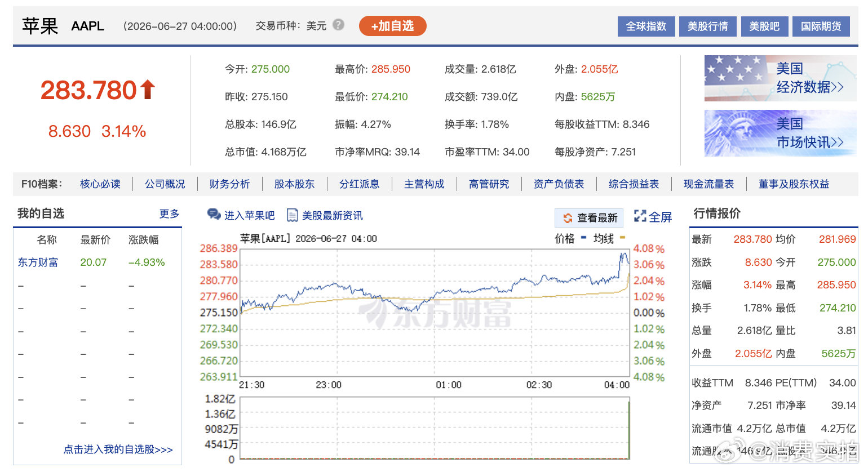This screenshot has height=472, width=868.
Task: Click the 8.630 price change value under main price
Action: [69, 131]
